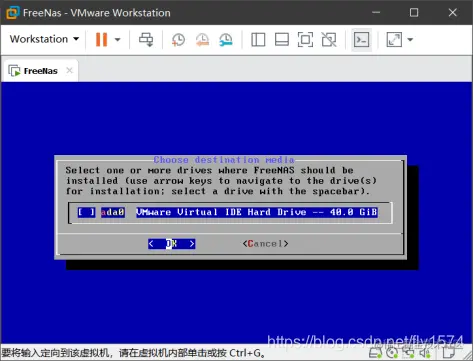Select the VMware Virtual IDE Hard Drive entry
This screenshot has width=474, height=361.
point(257,212)
